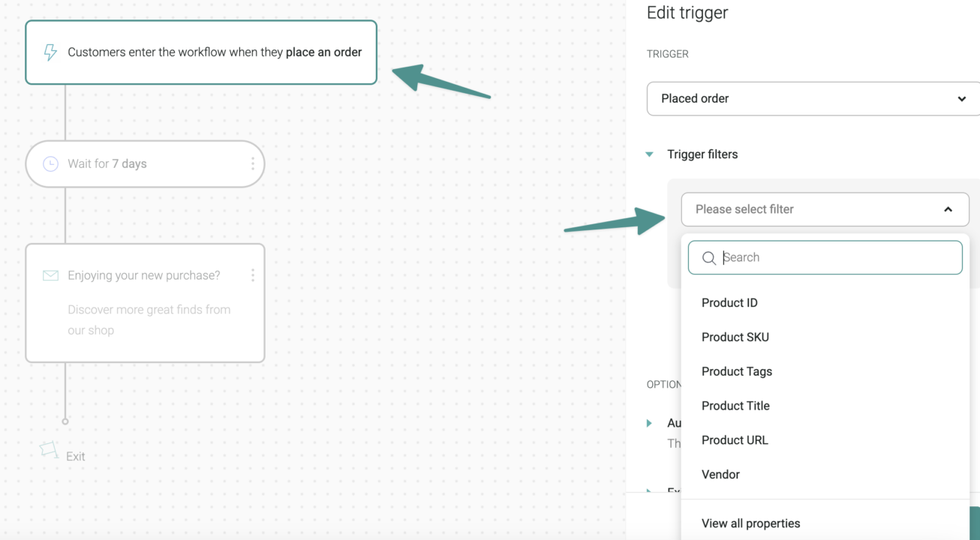This screenshot has height=540, width=980.
Task: Expand the section starting with Au
Action: click(650, 424)
